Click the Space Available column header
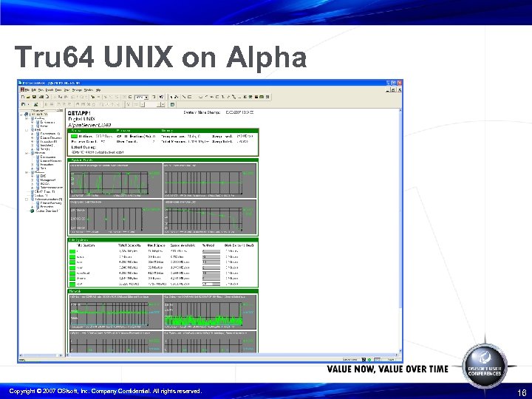The width and height of the screenshot is (532, 399). [x=183, y=245]
